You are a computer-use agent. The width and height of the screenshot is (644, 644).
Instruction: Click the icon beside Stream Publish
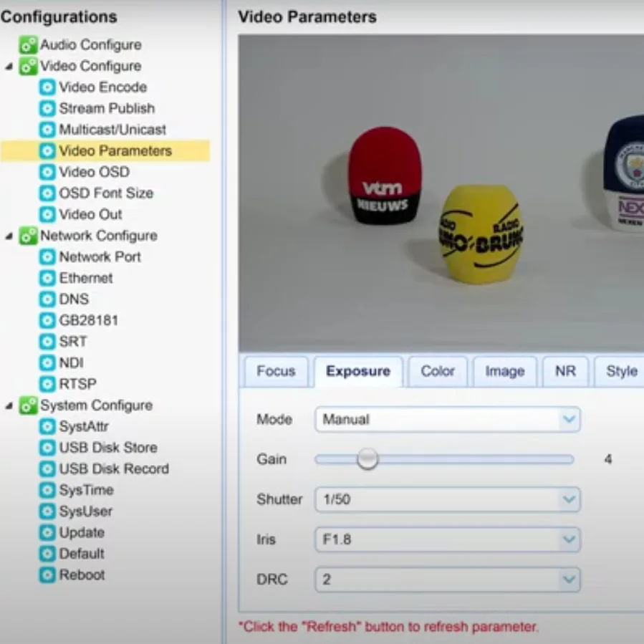(47, 108)
